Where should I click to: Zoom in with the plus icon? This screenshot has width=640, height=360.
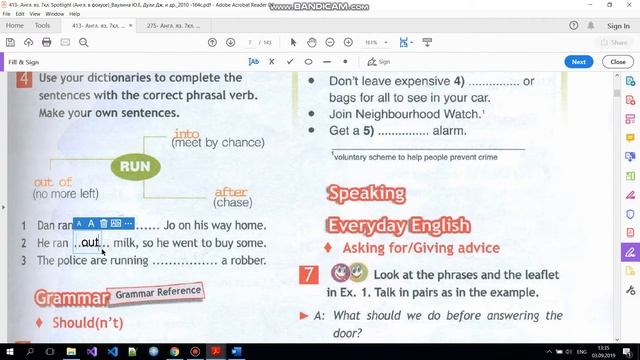348,42
